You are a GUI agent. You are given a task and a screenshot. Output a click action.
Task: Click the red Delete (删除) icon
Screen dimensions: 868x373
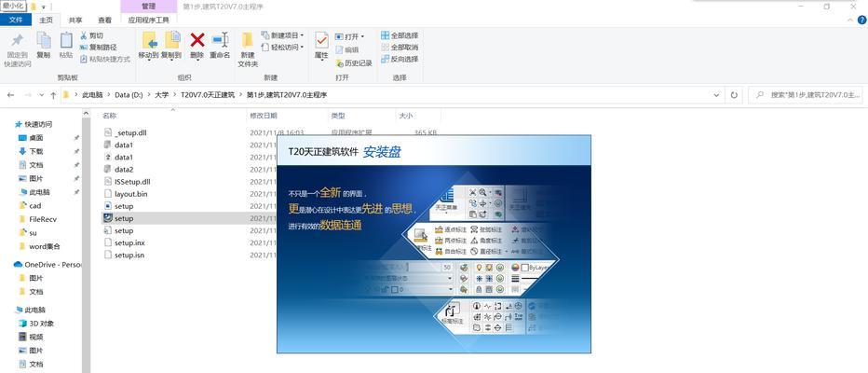tap(197, 40)
